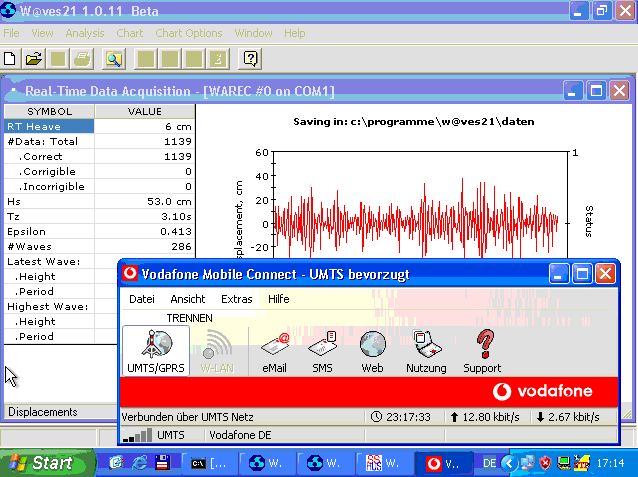Open the Hilfe menu in Vodafone

coord(279,299)
